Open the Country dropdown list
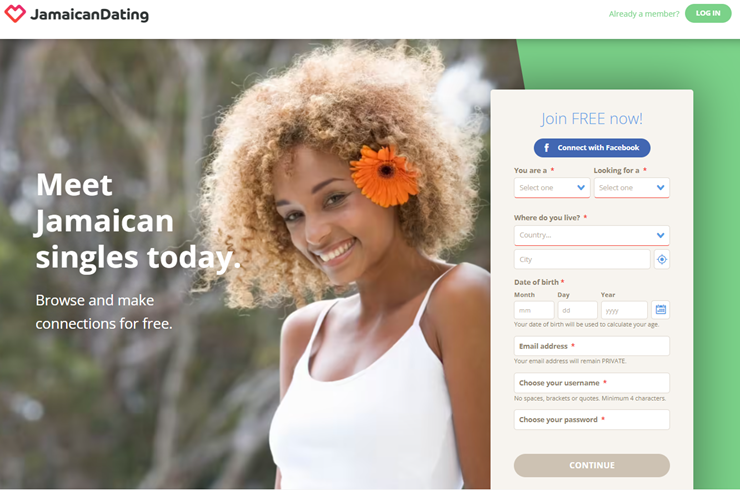 pyautogui.click(x=591, y=235)
